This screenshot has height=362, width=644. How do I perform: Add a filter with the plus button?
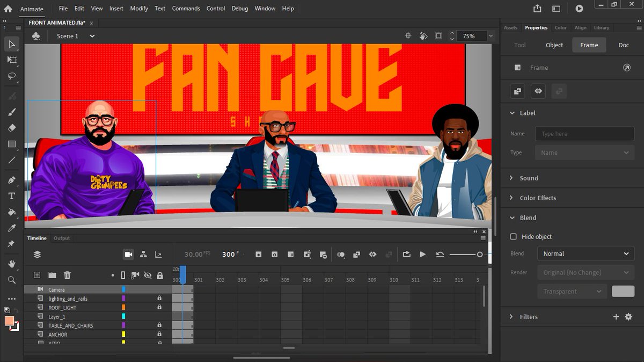click(616, 317)
